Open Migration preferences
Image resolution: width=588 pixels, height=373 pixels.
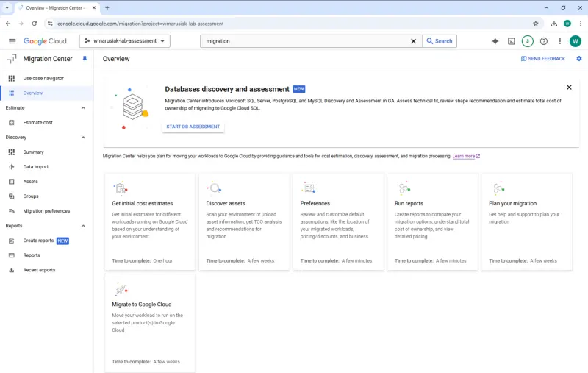coord(47,211)
